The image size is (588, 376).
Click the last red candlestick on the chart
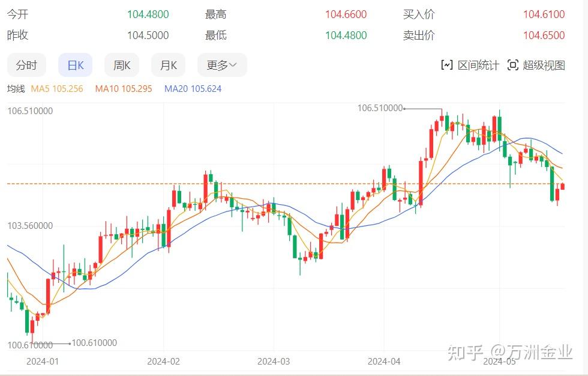tap(563, 186)
